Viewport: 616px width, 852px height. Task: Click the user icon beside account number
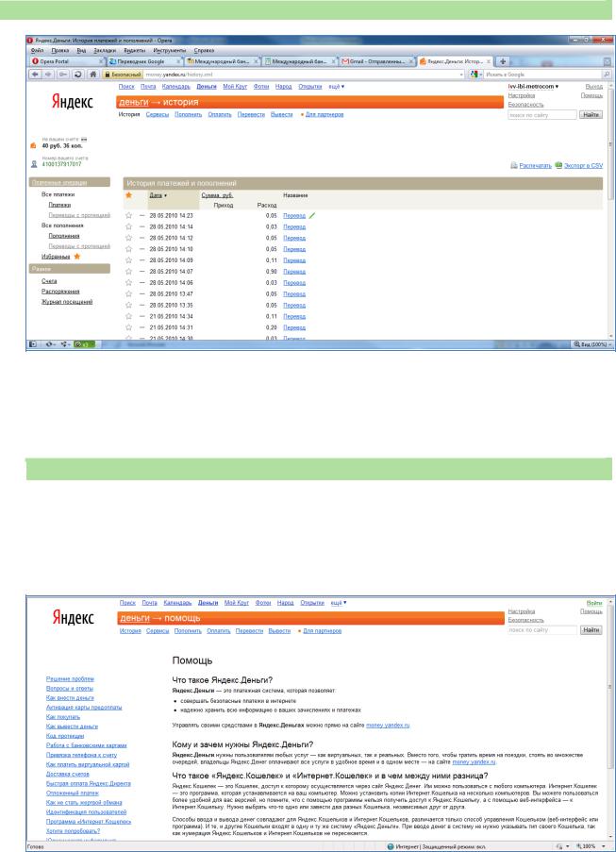point(34,163)
